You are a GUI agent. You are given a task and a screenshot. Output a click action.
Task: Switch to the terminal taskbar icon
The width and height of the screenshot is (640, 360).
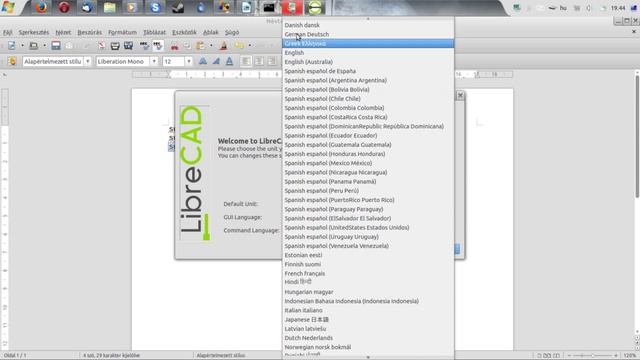[269, 7]
